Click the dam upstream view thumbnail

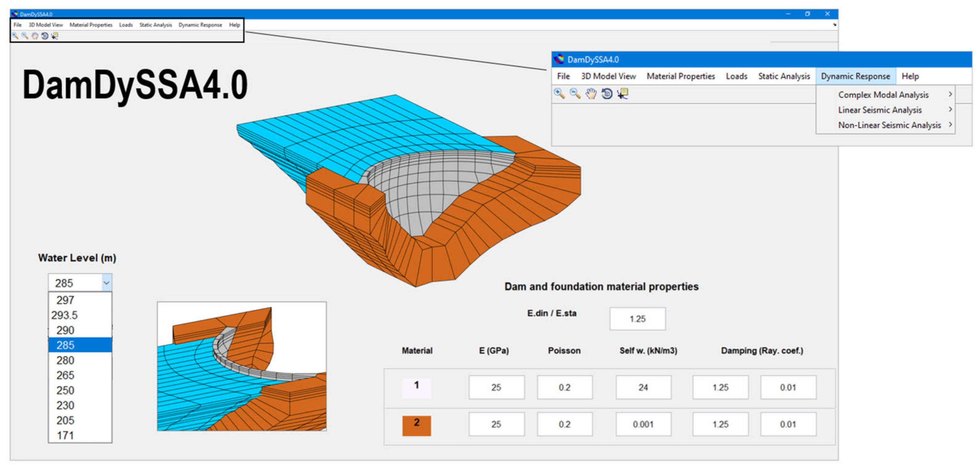242,366
